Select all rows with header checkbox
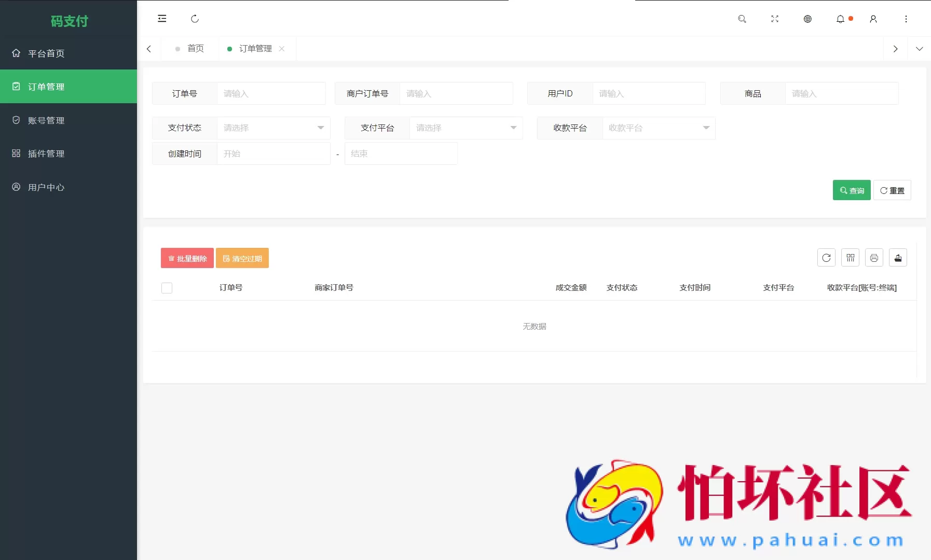The image size is (931, 560). click(x=167, y=287)
